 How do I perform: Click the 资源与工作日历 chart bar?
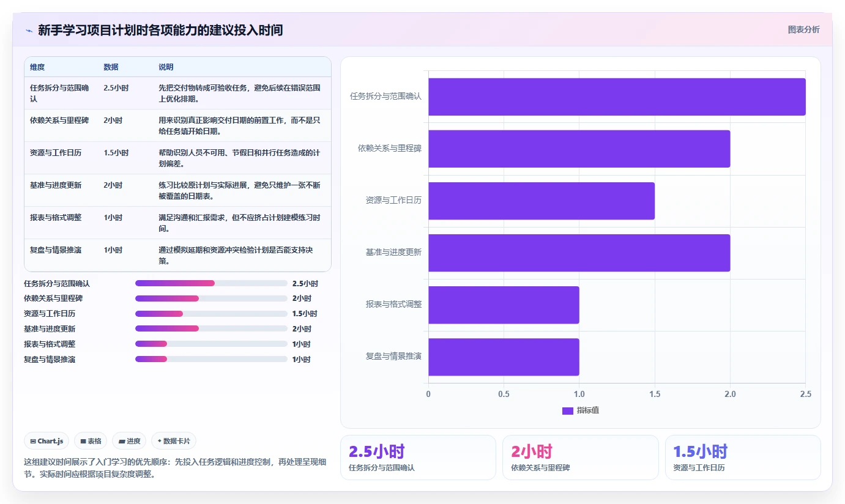(x=542, y=201)
